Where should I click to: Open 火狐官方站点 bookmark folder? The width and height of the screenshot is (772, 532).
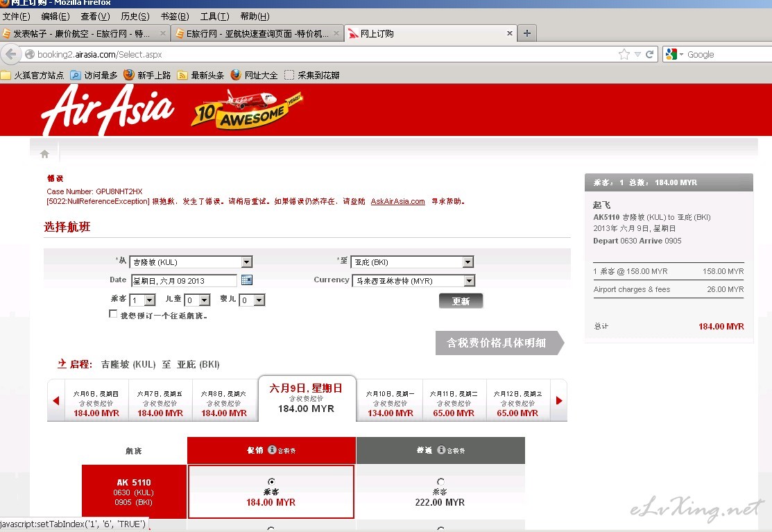tap(33, 76)
